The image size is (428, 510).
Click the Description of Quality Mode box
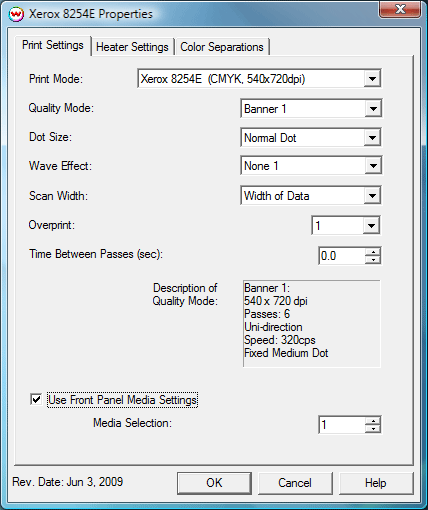(x=311, y=323)
